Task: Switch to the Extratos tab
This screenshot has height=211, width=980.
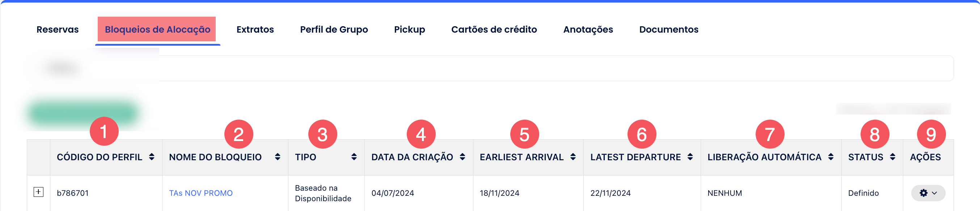Action: 255,29
